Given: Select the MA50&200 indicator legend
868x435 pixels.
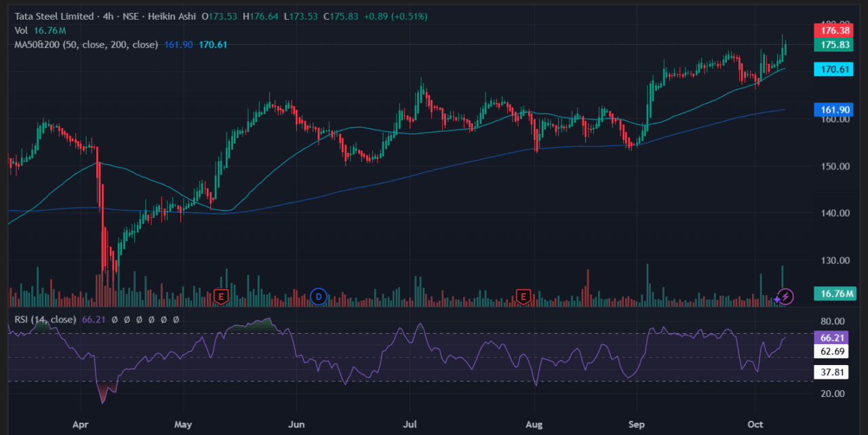Looking at the screenshot, I should point(85,45).
